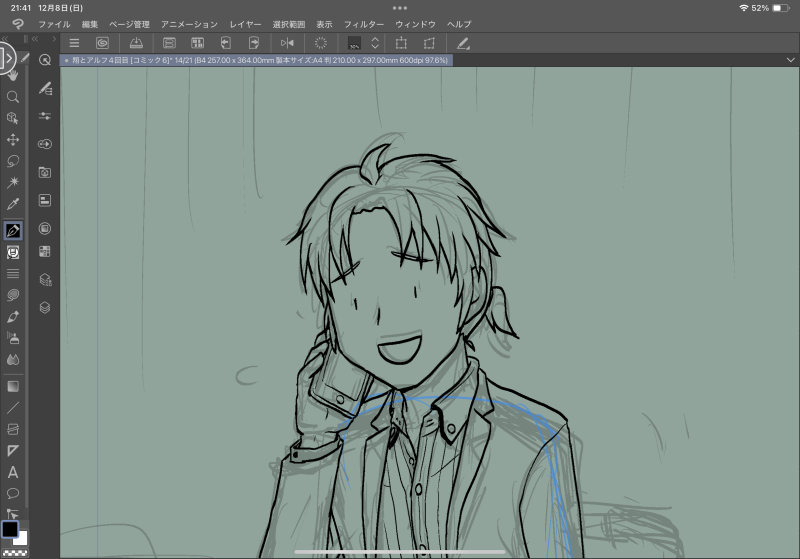Pick the Eyedropper tool
This screenshot has height=559, width=800.
coord(13,204)
